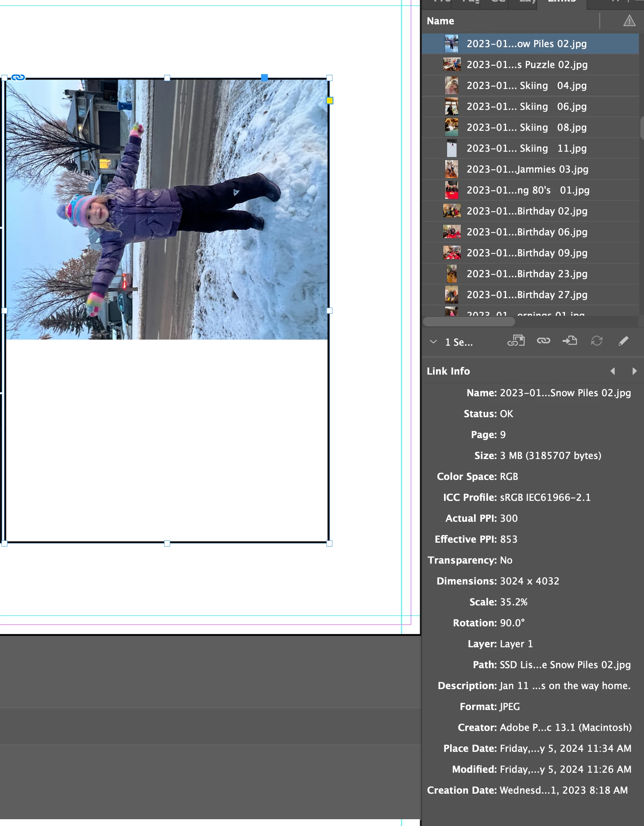644x826 pixels.
Task: Click Creation Date 2023 8:18 AM value
Action: tap(564, 790)
